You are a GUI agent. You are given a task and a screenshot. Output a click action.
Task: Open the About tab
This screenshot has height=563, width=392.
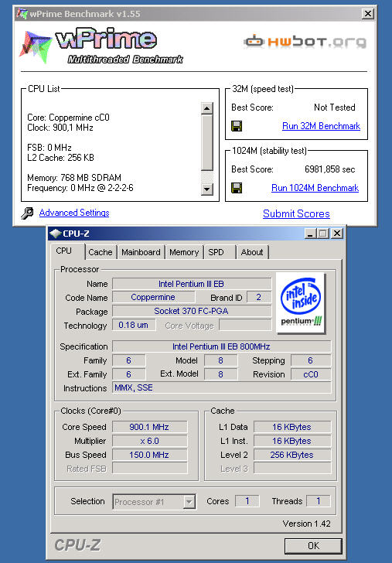pos(252,252)
